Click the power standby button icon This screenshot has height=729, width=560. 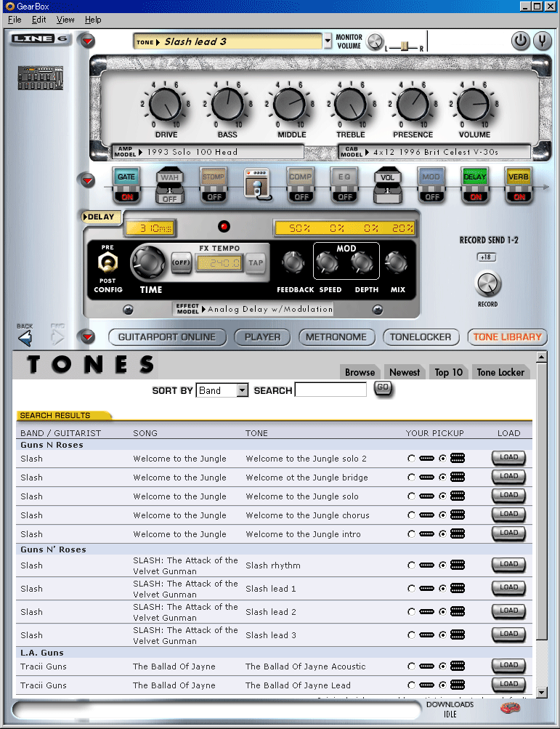[521, 41]
